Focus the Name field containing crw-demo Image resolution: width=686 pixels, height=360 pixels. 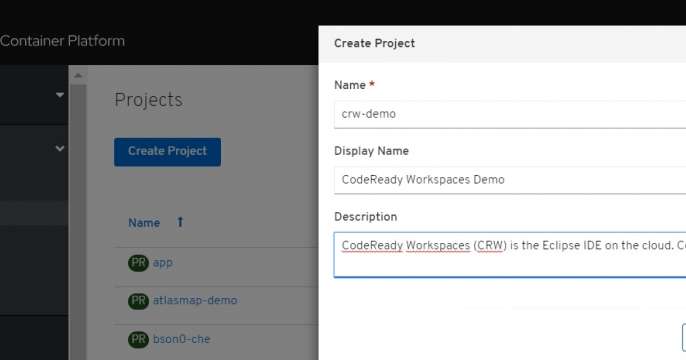click(x=510, y=114)
